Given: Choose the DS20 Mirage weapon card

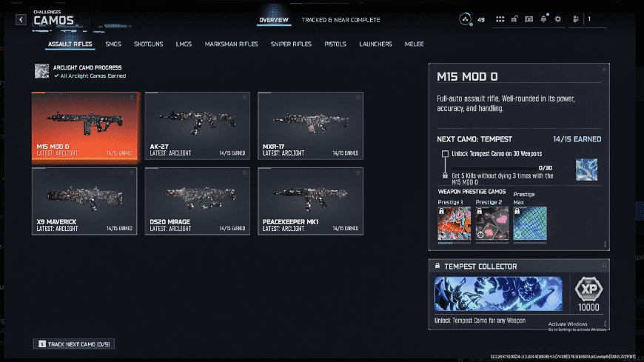Looking at the screenshot, I should point(198,201).
